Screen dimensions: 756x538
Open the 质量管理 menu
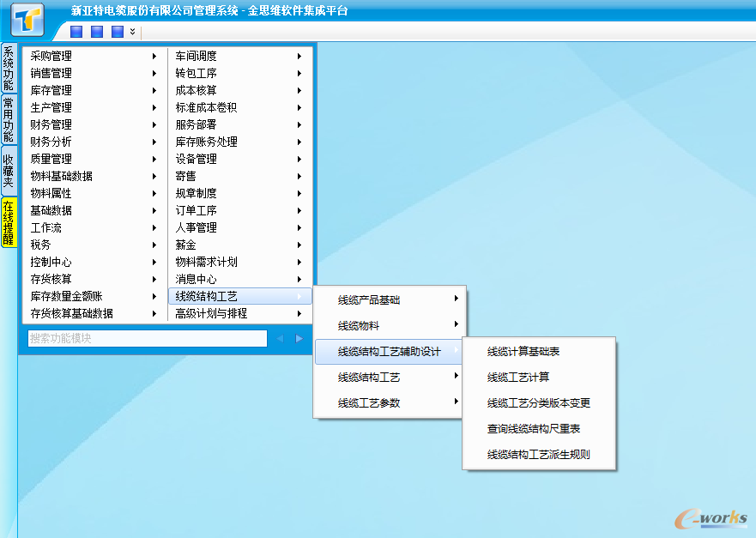pos(94,159)
